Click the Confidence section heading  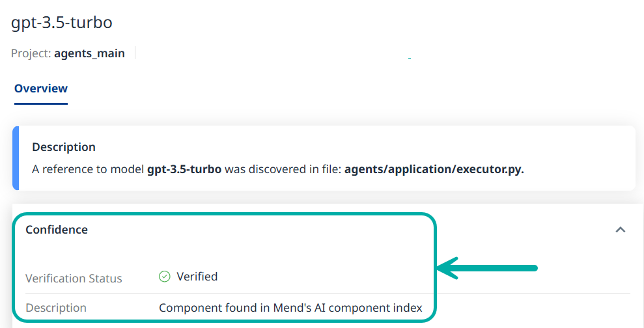click(57, 230)
